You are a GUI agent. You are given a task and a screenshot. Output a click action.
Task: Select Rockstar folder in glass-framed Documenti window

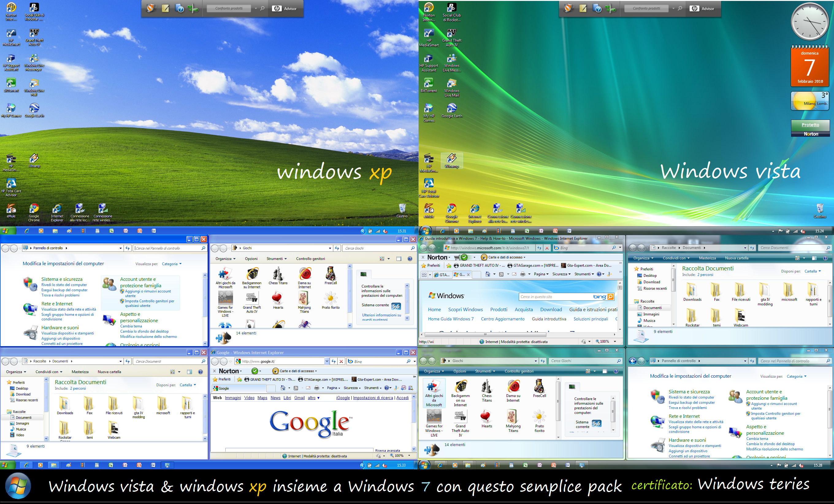[692, 318]
